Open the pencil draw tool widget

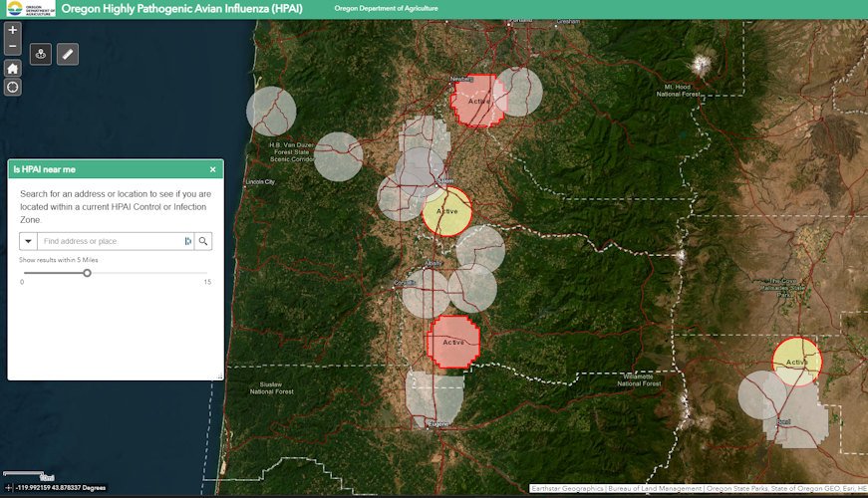pyautogui.click(x=68, y=54)
